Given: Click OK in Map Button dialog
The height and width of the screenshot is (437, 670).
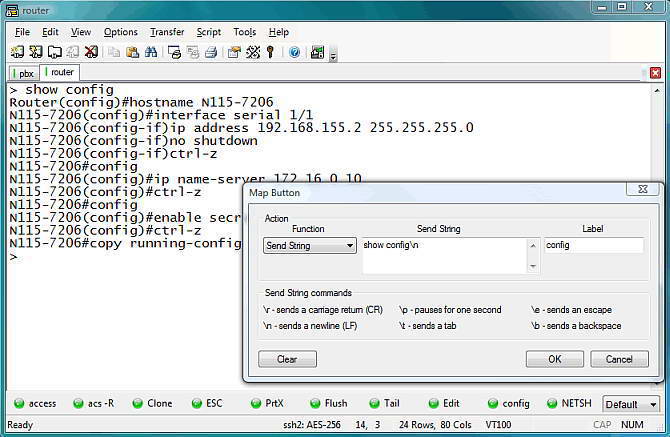Looking at the screenshot, I should (x=554, y=359).
